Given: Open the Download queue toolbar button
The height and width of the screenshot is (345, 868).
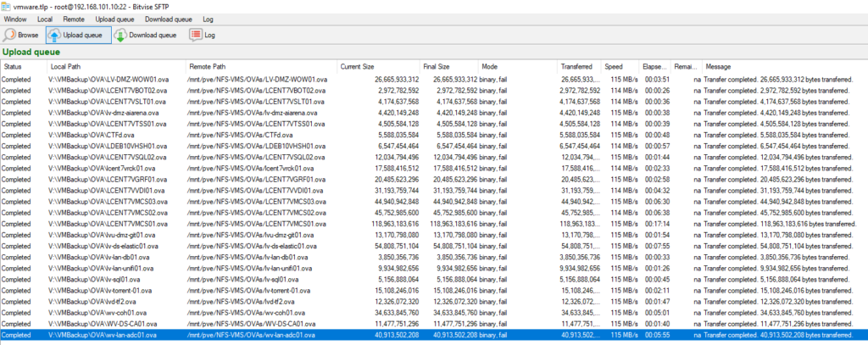Looking at the screenshot, I should (145, 35).
